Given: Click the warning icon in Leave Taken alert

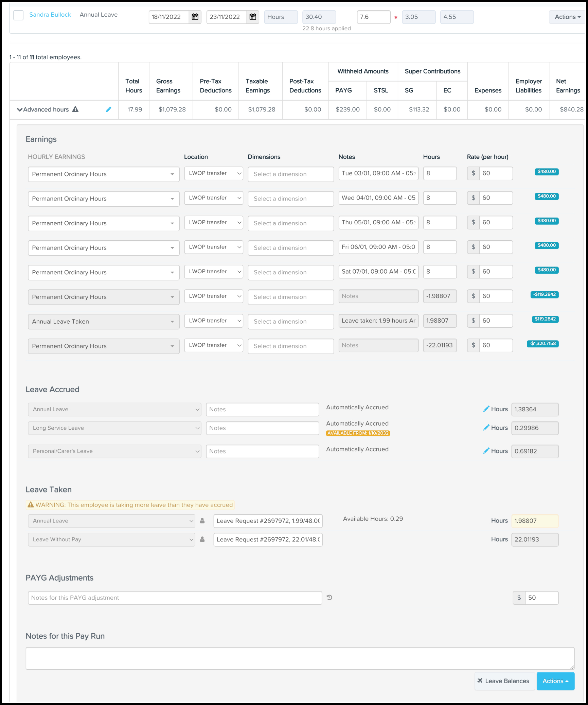Looking at the screenshot, I should tap(31, 505).
